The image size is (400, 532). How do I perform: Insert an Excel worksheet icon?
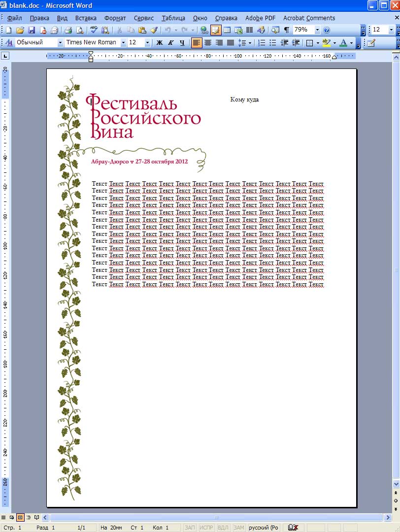coord(238,30)
